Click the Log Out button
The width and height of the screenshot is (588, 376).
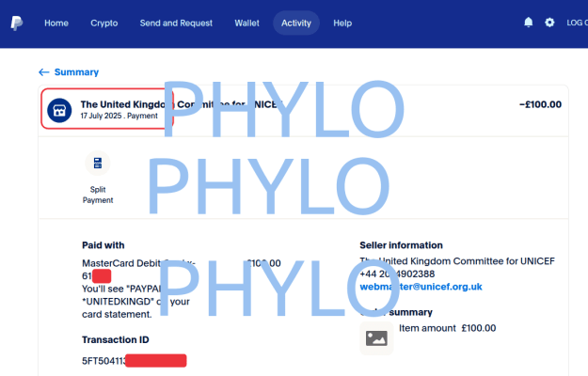(577, 23)
